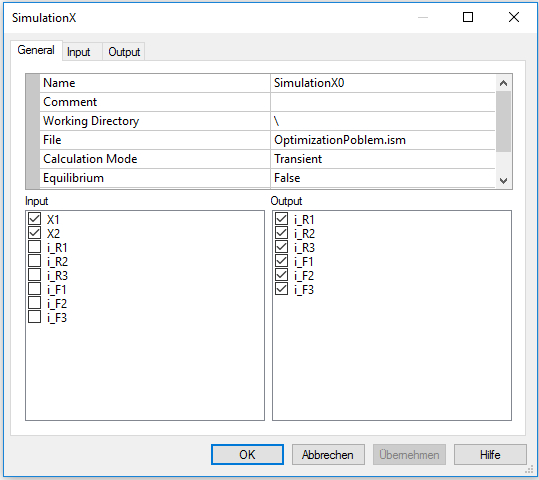Viewport: 539px width, 480px height.
Task: Maximize the SimulationX dialog window
Action: pos(468,17)
